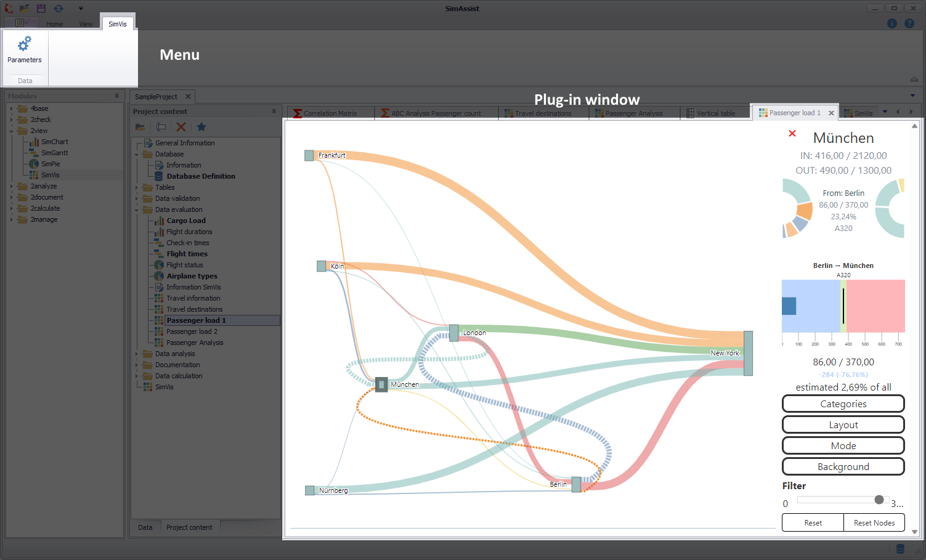
Task: Click the Categories button
Action: click(x=843, y=404)
